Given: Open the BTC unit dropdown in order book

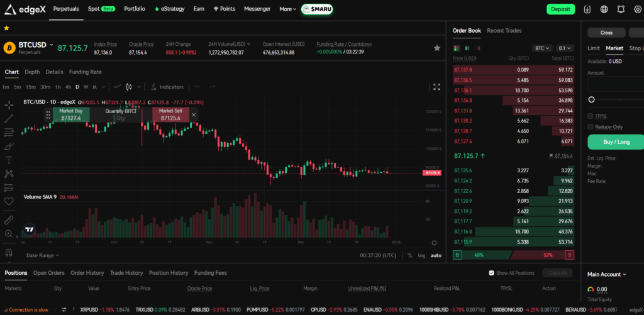Looking at the screenshot, I should click(543, 48).
